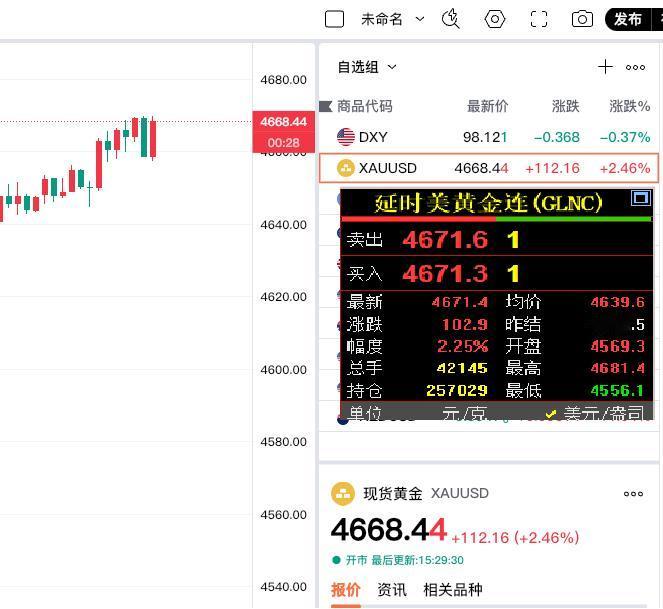The width and height of the screenshot is (663, 609).
Task: Click the DXY US flag icon
Action: pyautogui.click(x=345, y=137)
